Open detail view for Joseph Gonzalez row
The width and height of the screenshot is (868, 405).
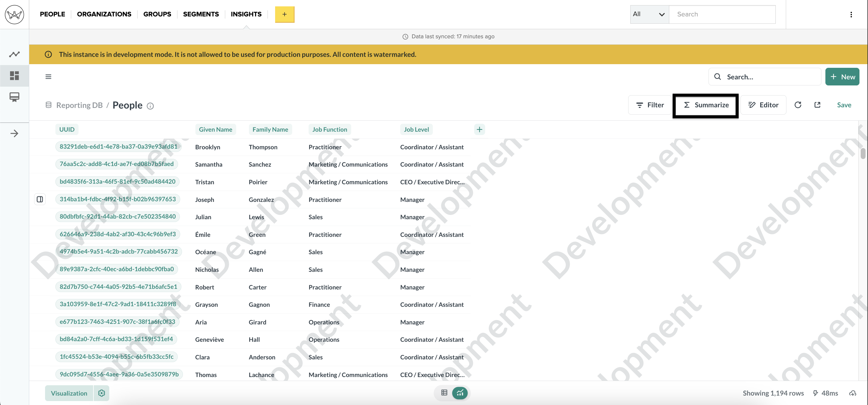tap(40, 199)
